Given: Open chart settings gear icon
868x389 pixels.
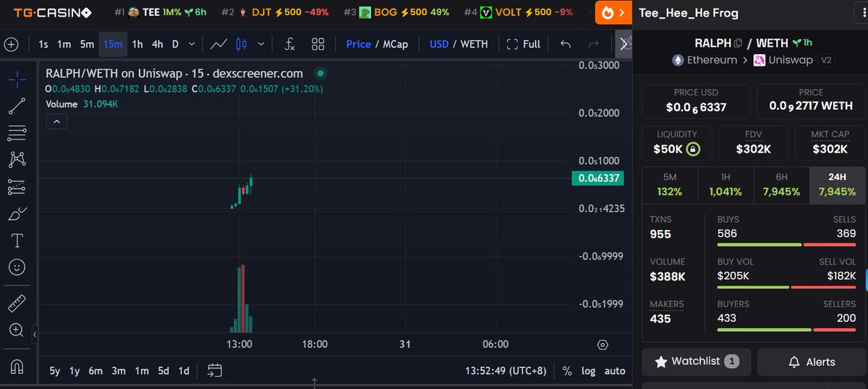Looking at the screenshot, I should (x=603, y=345).
